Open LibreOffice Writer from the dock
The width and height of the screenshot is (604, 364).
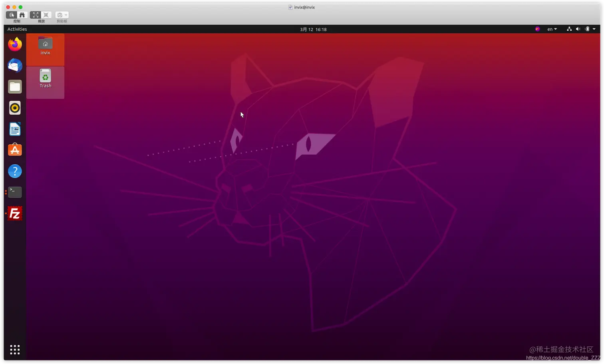point(15,129)
